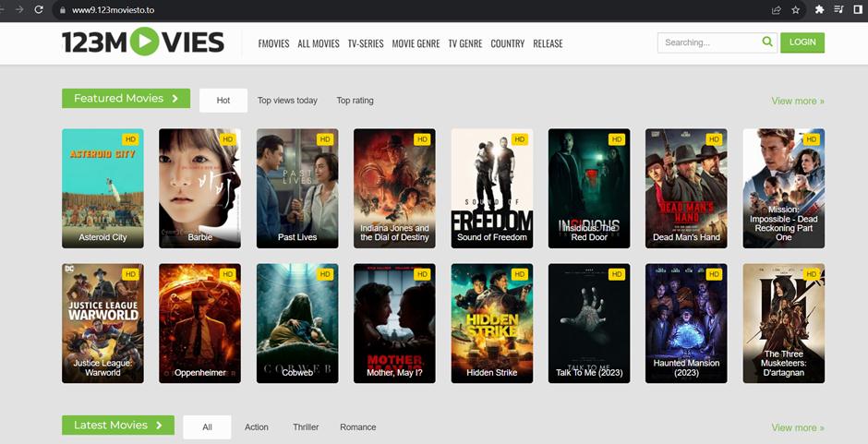Open the Mother, May I? poster
Image resolution: width=868 pixels, height=444 pixels.
394,323
